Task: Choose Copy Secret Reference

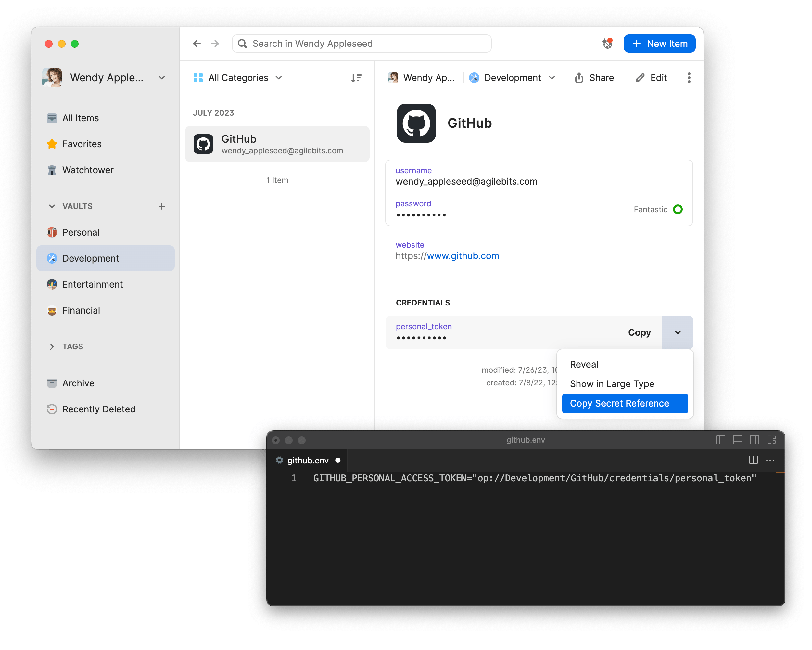Action: pos(625,403)
